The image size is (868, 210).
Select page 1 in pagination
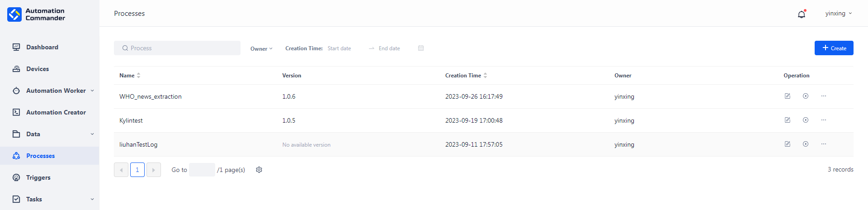pyautogui.click(x=137, y=170)
